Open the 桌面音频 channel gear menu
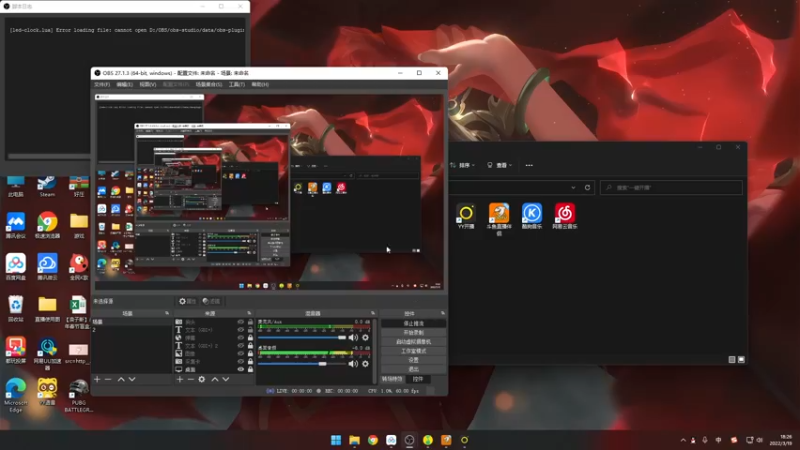The width and height of the screenshot is (800, 450). click(x=365, y=364)
